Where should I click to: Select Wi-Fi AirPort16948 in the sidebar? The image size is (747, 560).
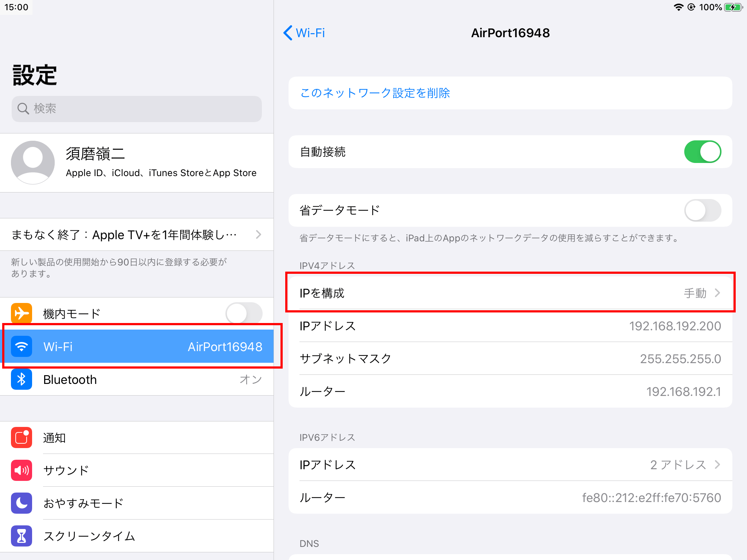pyautogui.click(x=139, y=346)
